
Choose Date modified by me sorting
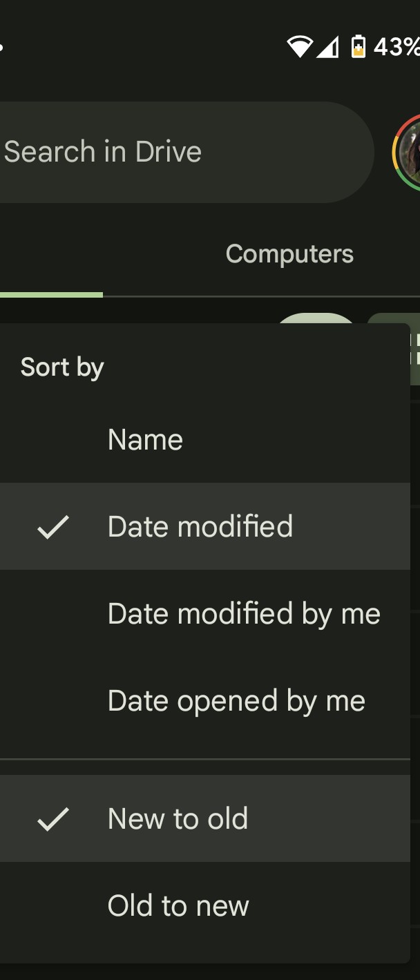click(x=244, y=614)
